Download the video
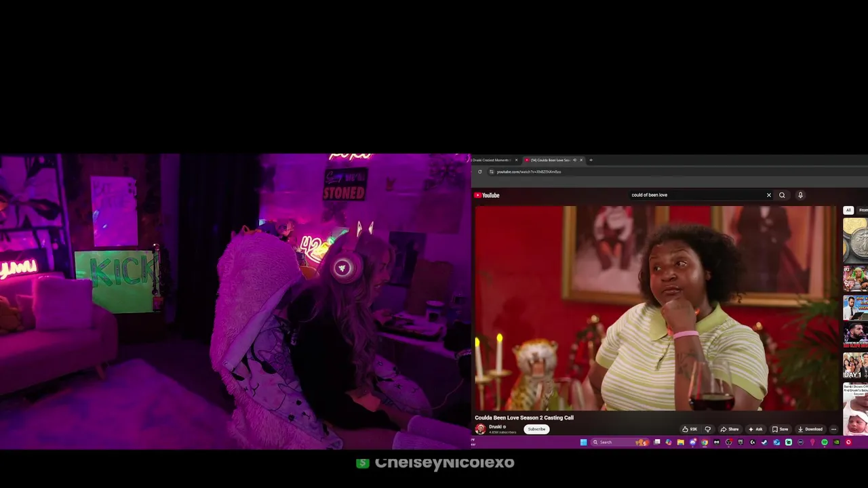 [810, 429]
